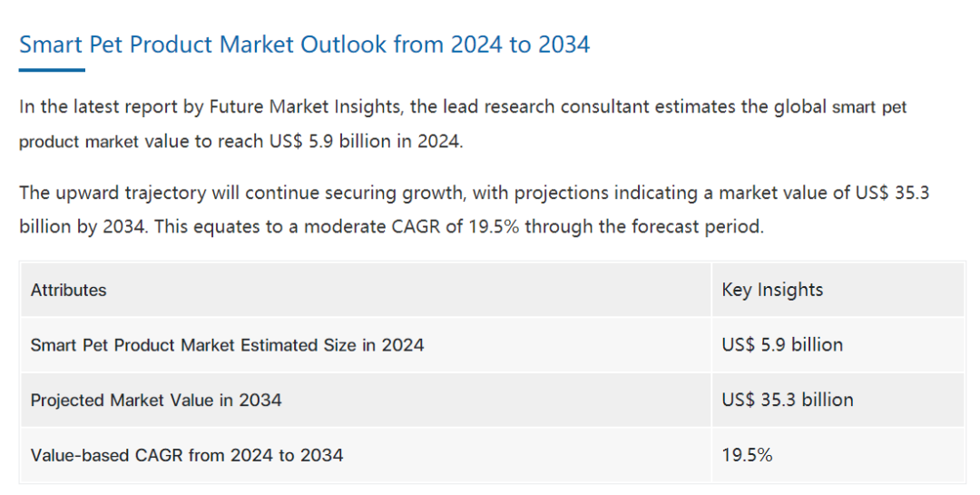The height and width of the screenshot is (495, 980).
Task: Click the Value-based CAGR row label
Action: click(x=187, y=455)
